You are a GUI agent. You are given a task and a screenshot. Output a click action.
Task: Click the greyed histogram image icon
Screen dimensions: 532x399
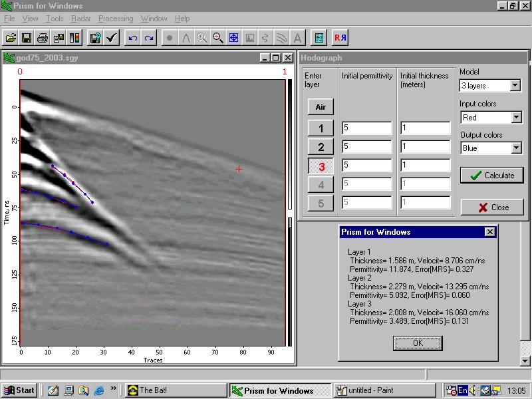[249, 37]
